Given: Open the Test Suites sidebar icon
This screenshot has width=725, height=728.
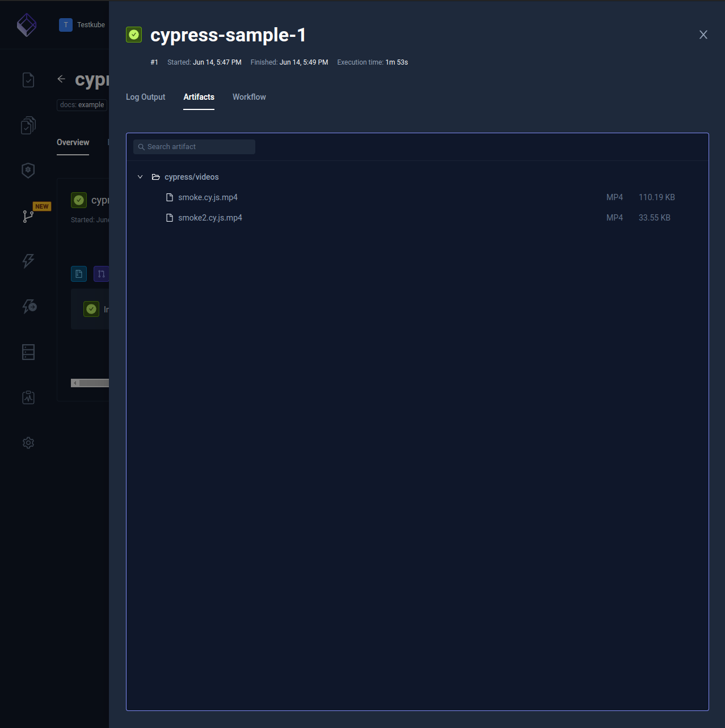Looking at the screenshot, I should coord(28,125).
